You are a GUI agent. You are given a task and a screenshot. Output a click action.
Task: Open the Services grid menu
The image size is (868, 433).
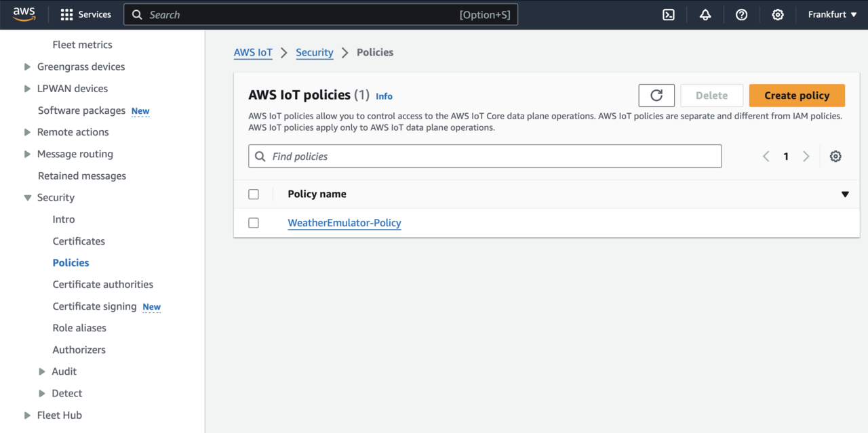tap(85, 15)
